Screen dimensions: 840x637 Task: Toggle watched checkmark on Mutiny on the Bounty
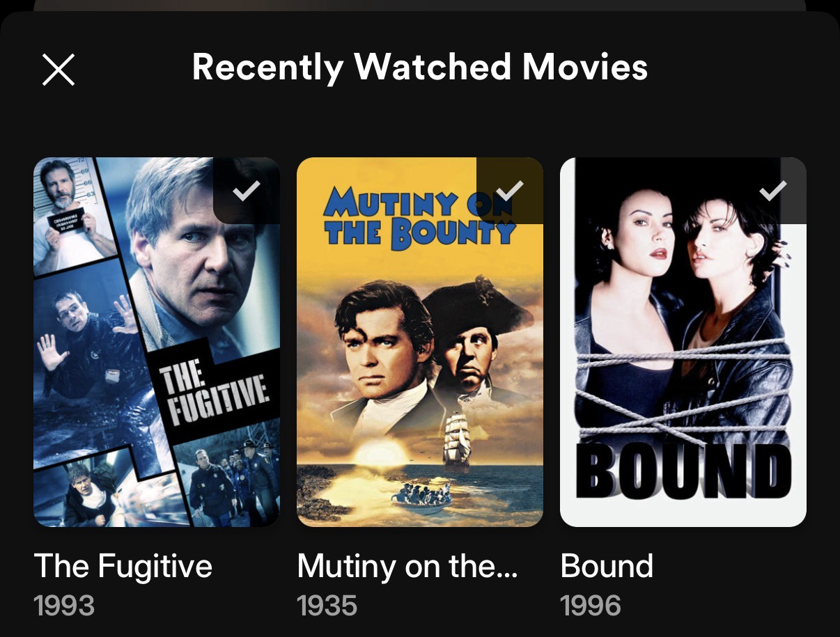pyautogui.click(x=510, y=191)
